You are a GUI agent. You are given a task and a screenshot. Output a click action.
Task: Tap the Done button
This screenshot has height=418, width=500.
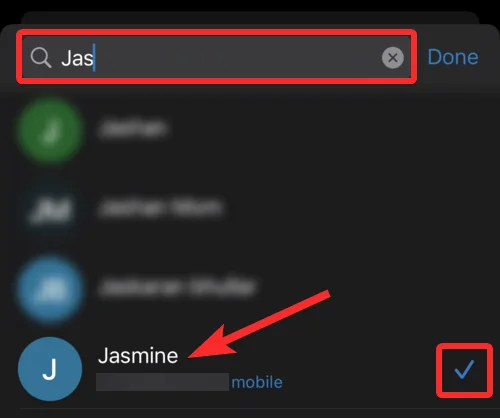tap(453, 57)
